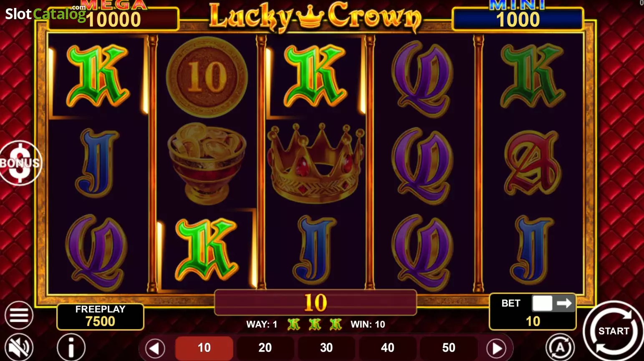The image size is (644, 361).
Task: Click the golden crown symbol
Action: 316,163
